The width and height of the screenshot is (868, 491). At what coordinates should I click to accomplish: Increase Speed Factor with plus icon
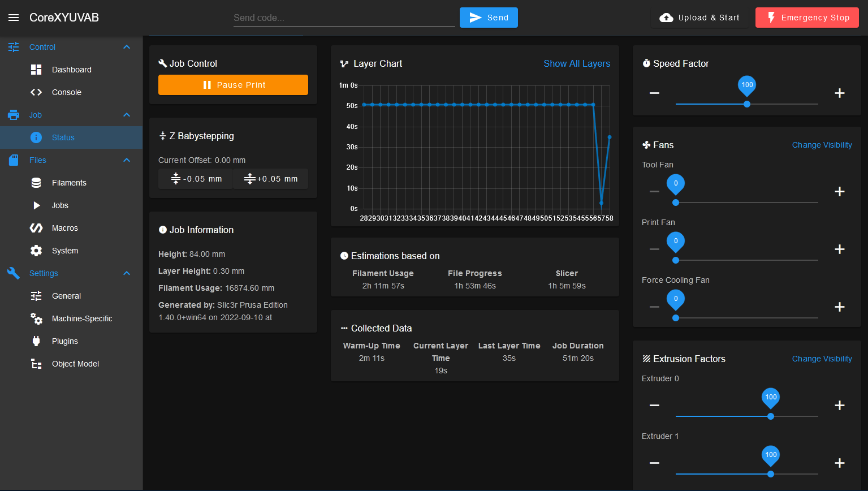(x=840, y=93)
